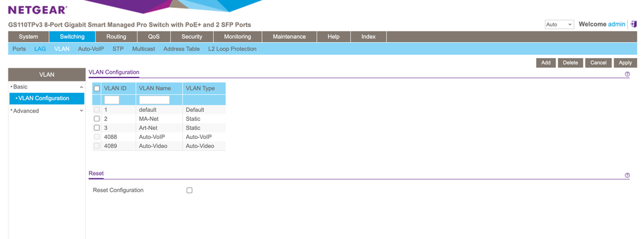Click the Delete button
The height and width of the screenshot is (239, 644).
point(570,63)
